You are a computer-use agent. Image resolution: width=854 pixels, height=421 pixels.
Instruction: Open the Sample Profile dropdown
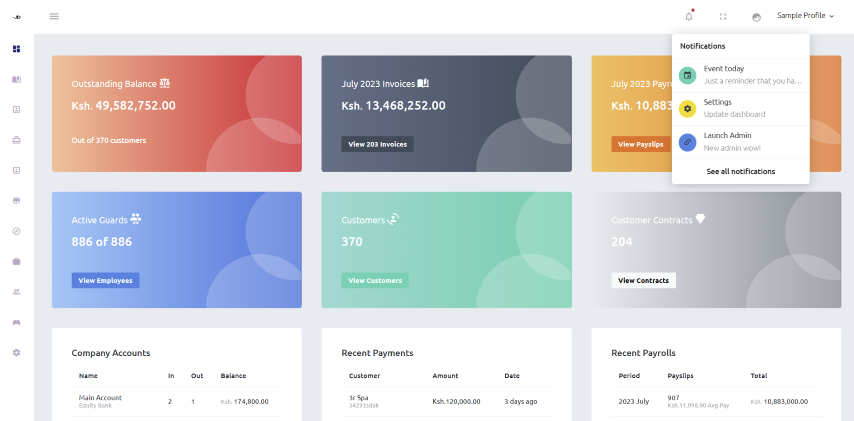click(805, 16)
